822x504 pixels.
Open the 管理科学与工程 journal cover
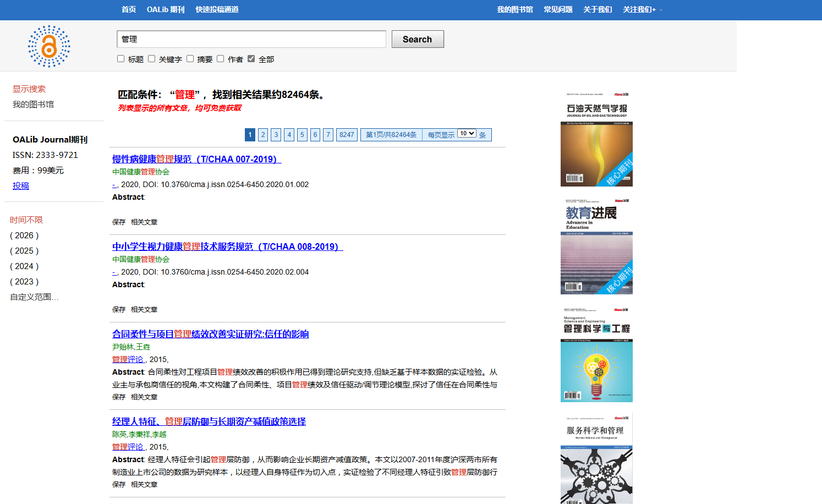[x=596, y=355]
